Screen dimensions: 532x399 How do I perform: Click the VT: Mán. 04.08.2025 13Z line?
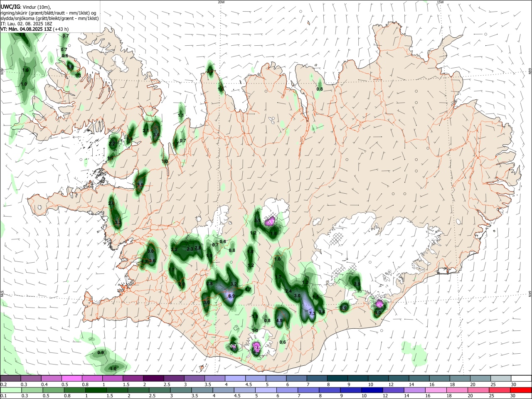tap(34, 29)
